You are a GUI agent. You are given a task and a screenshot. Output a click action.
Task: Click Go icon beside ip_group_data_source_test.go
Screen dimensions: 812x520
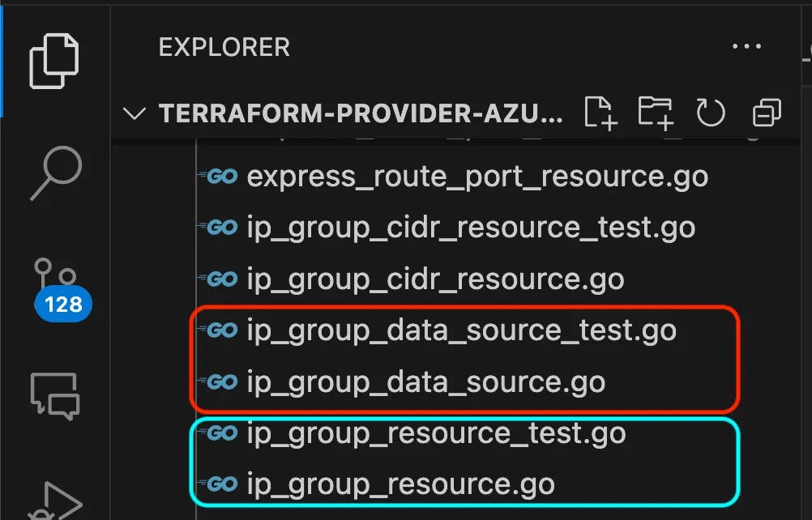click(x=219, y=330)
